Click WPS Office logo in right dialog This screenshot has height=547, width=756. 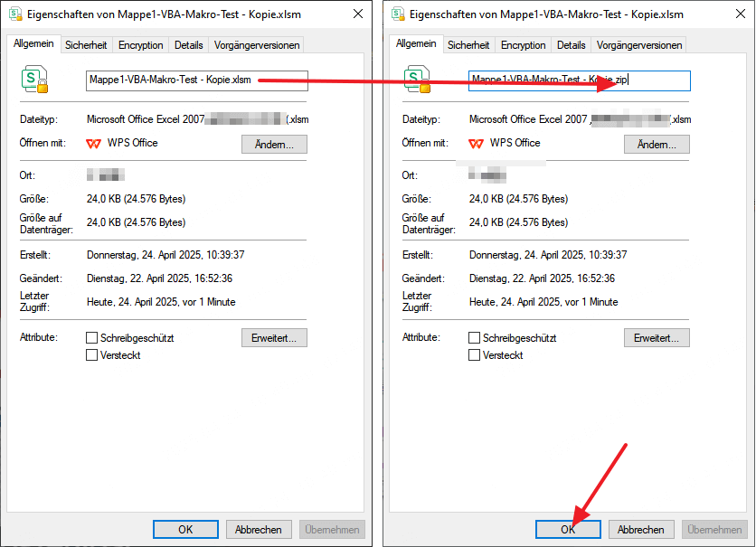pos(476,144)
